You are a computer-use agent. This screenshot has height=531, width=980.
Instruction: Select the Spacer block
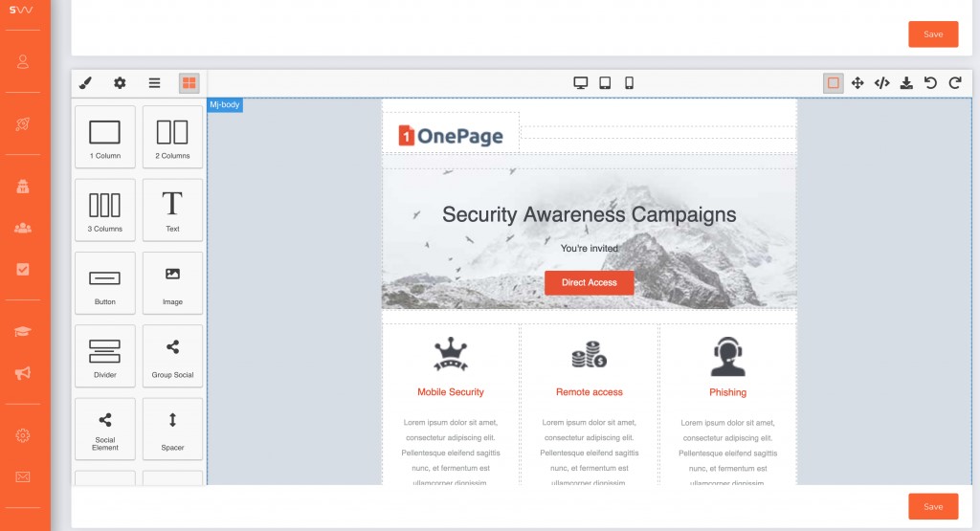click(x=172, y=430)
